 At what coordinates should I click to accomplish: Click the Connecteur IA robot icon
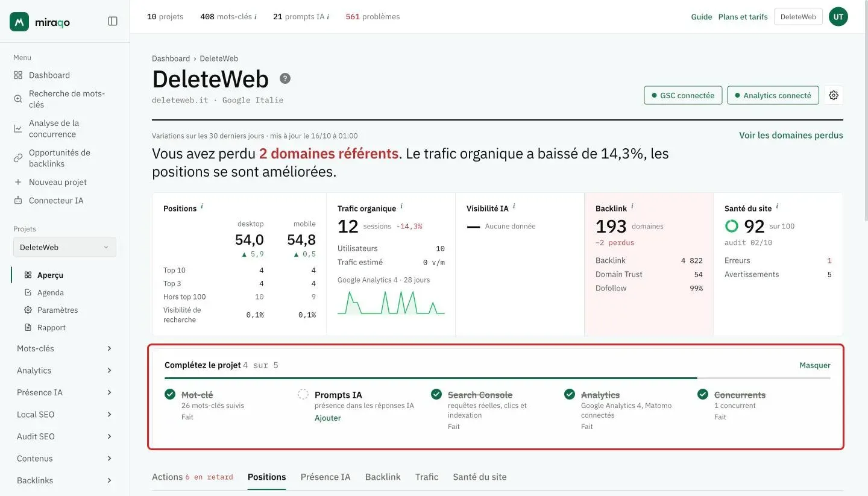18,201
